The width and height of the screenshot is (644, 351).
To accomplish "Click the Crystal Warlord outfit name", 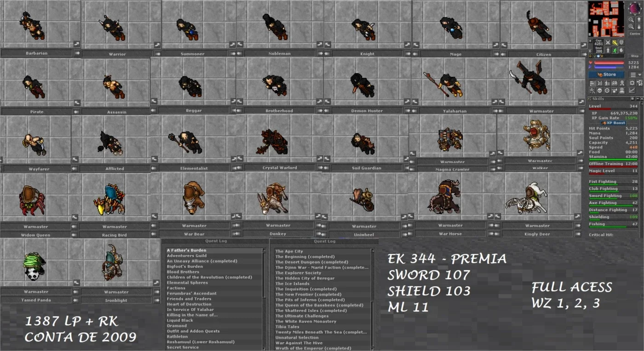I will pos(280,168).
